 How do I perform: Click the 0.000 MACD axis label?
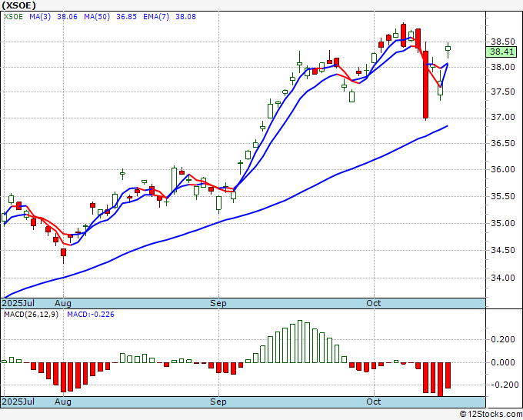503,362
